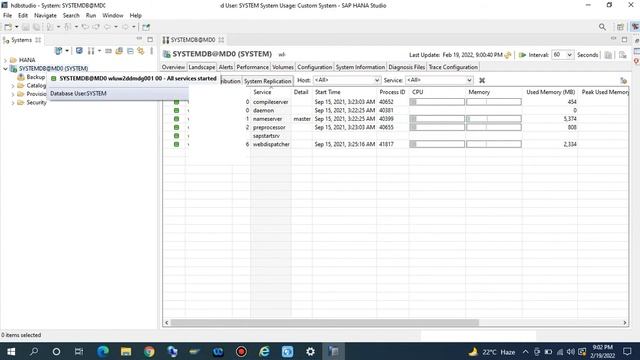This screenshot has height=360, width=640.
Task: Click the Administration icon in Systems toolbar
Action: (x=91, y=51)
